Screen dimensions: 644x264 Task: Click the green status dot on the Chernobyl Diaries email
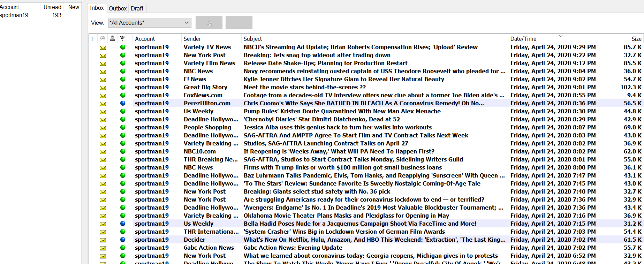(123, 119)
